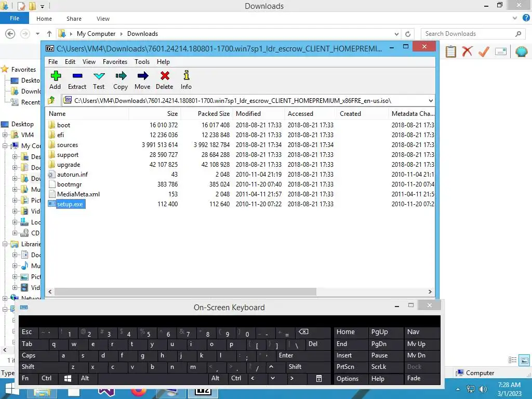This screenshot has width=532, height=399.
Task: Click 7-Zip scroll right arrow
Action: coord(430,292)
